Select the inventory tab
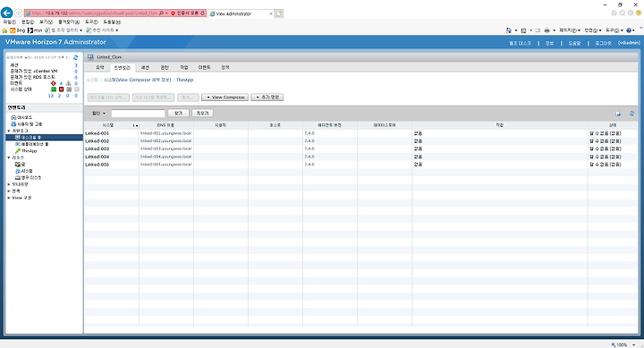 [x=123, y=67]
